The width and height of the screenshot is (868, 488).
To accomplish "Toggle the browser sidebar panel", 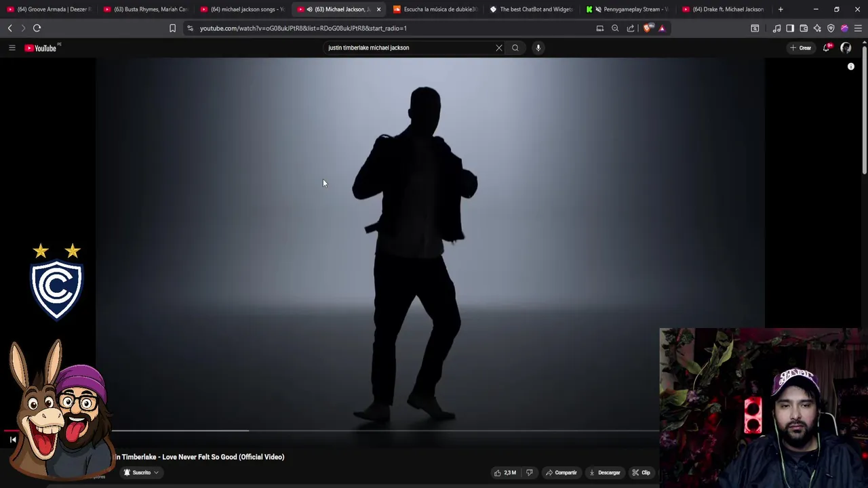I will pos(790,28).
